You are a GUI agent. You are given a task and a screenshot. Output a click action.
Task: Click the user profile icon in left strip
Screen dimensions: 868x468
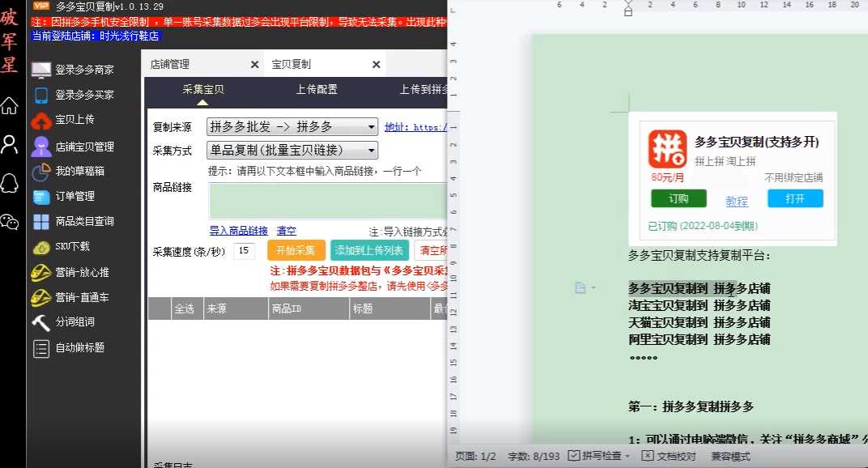click(x=10, y=144)
